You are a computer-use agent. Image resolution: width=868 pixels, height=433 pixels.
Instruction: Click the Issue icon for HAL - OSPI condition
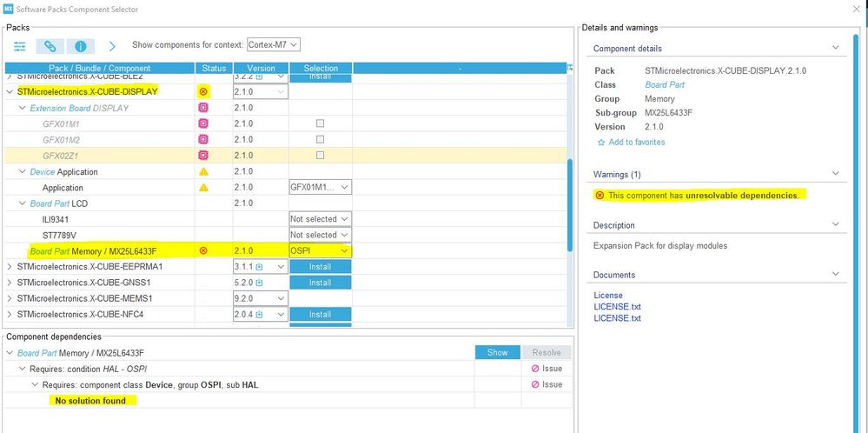coord(534,369)
